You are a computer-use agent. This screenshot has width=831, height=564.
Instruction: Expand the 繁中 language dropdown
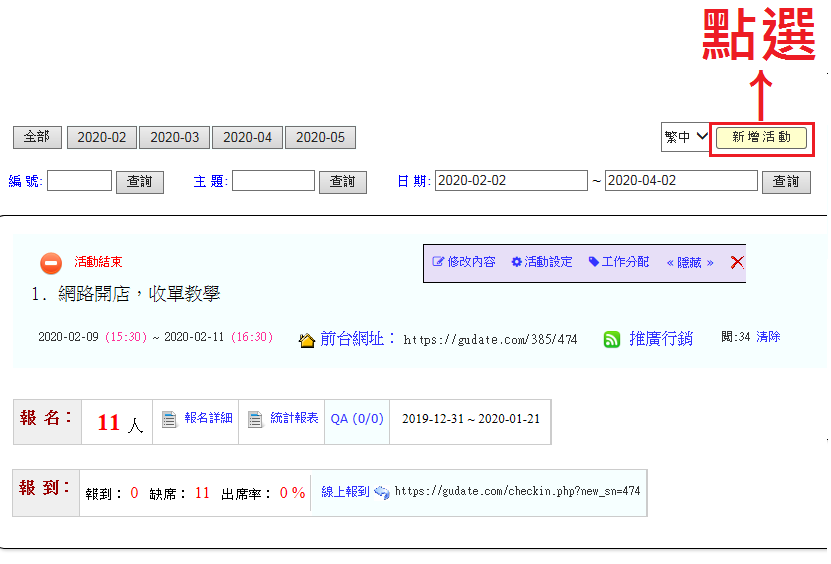(685, 138)
